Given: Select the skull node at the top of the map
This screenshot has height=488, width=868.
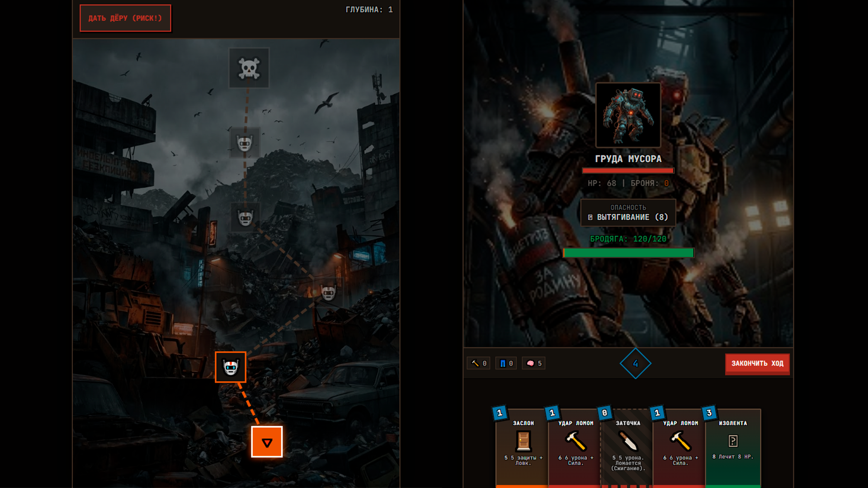Looking at the screenshot, I should [249, 68].
